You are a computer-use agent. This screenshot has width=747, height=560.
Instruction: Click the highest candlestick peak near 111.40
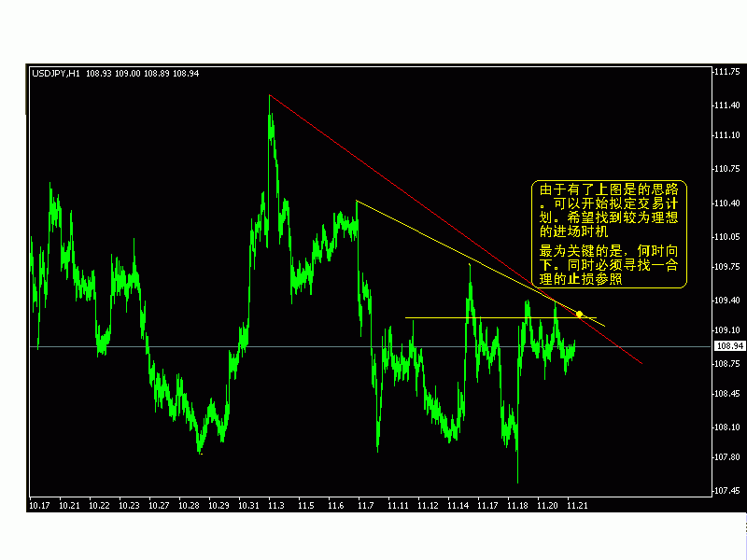click(272, 98)
